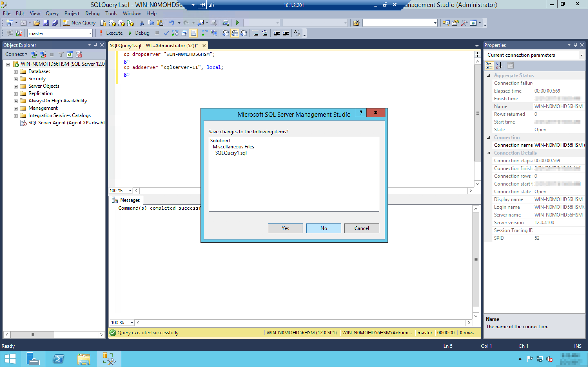The width and height of the screenshot is (588, 367).
Task: Click the Undo arrow icon
Action: [x=172, y=23]
